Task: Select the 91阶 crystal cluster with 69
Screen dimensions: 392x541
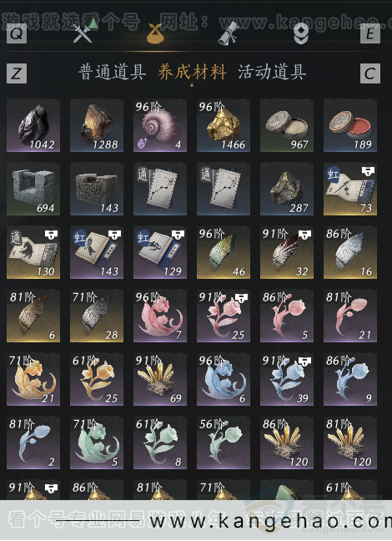Action: (160, 380)
